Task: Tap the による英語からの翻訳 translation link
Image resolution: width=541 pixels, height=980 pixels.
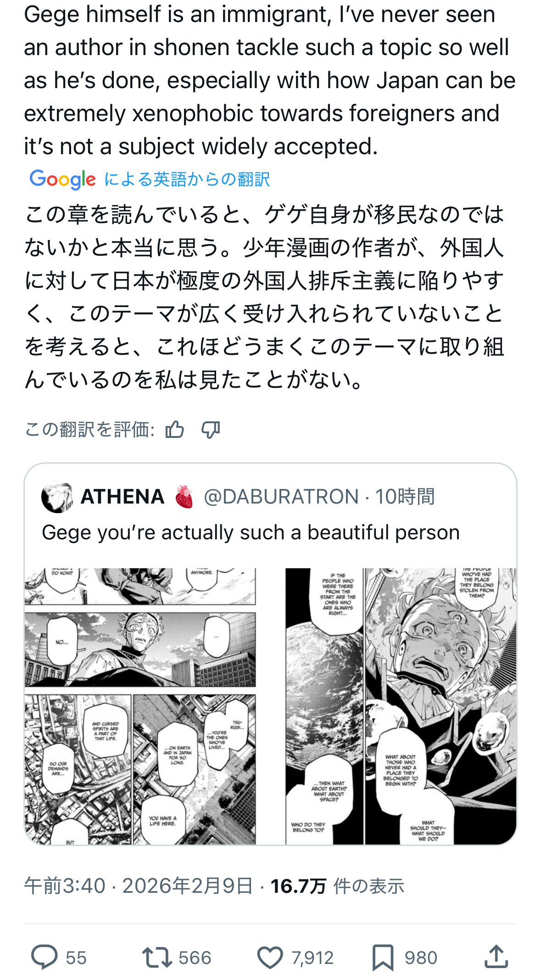Action: [x=187, y=179]
